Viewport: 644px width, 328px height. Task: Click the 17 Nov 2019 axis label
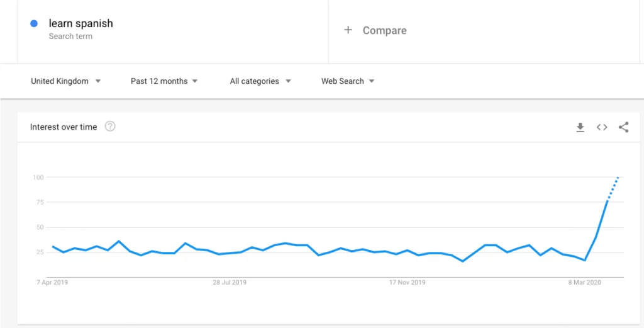(407, 283)
